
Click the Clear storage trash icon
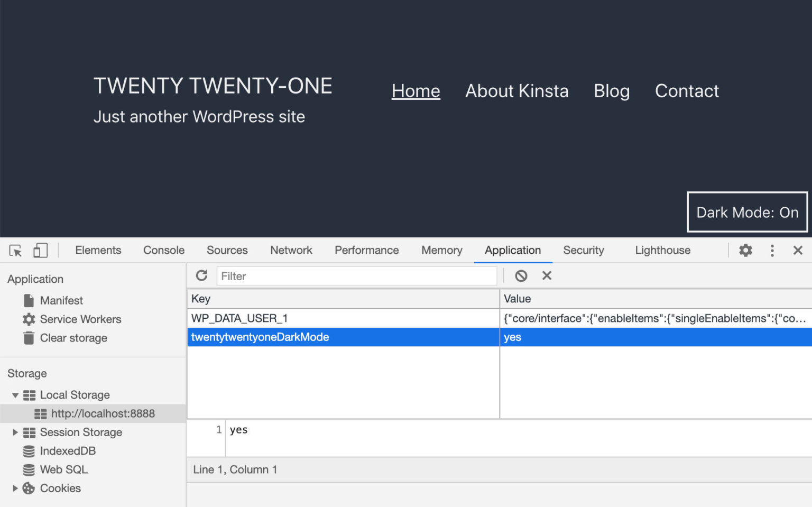(x=29, y=338)
